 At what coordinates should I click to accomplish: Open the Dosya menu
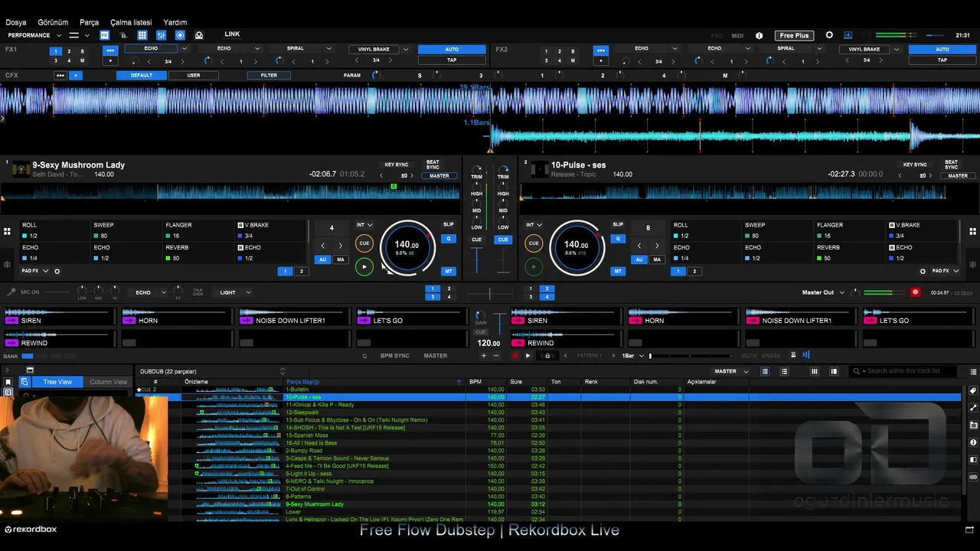16,22
